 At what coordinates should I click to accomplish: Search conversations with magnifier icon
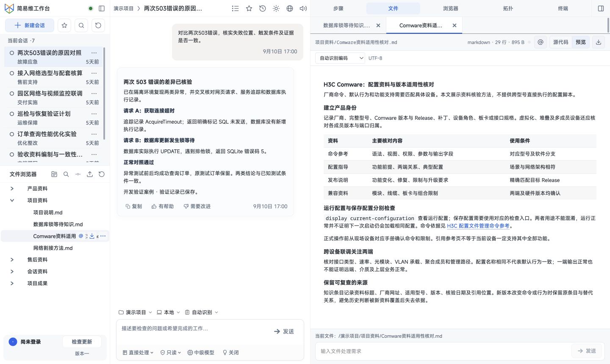point(81,25)
